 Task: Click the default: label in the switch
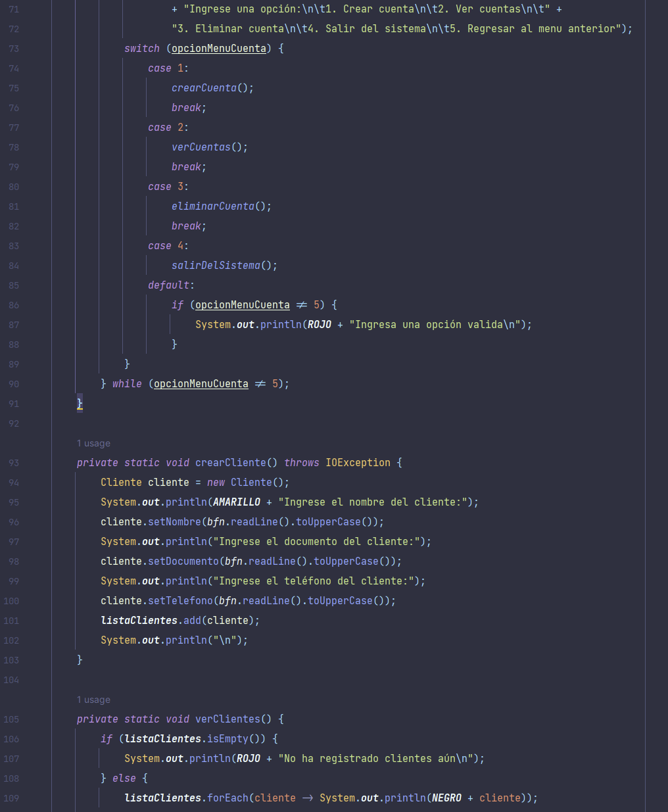coord(171,285)
